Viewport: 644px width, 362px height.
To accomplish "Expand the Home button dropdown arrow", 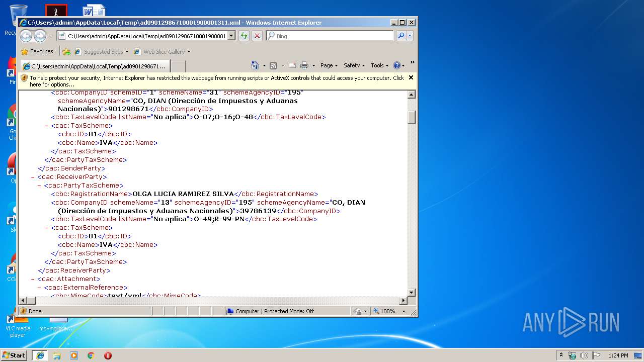I will pyautogui.click(x=264, y=65).
